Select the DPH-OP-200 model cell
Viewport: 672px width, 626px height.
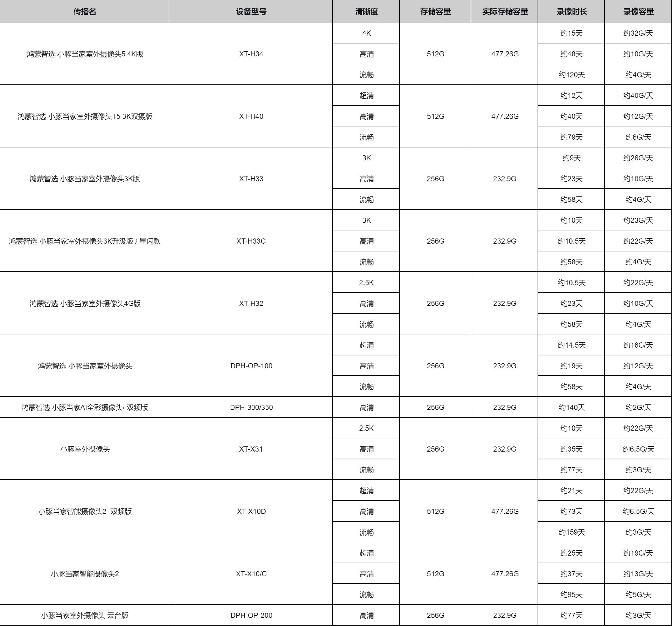coord(251,615)
